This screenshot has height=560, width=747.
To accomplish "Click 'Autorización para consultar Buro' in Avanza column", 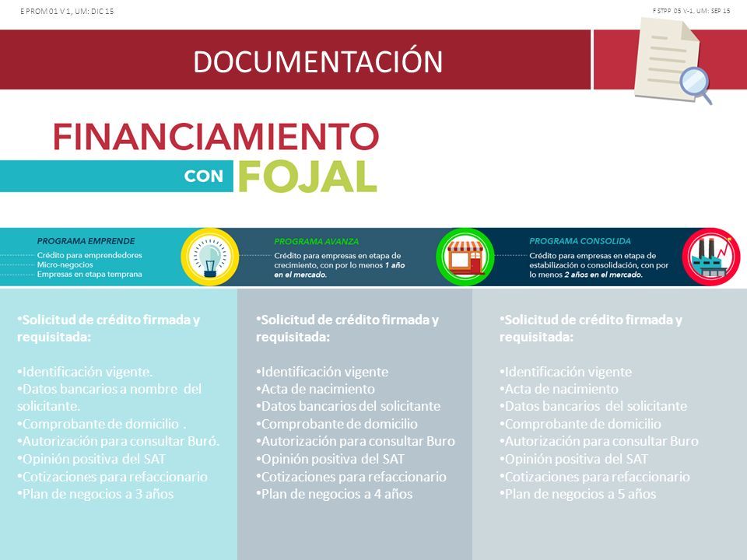I will pyautogui.click(x=356, y=441).
